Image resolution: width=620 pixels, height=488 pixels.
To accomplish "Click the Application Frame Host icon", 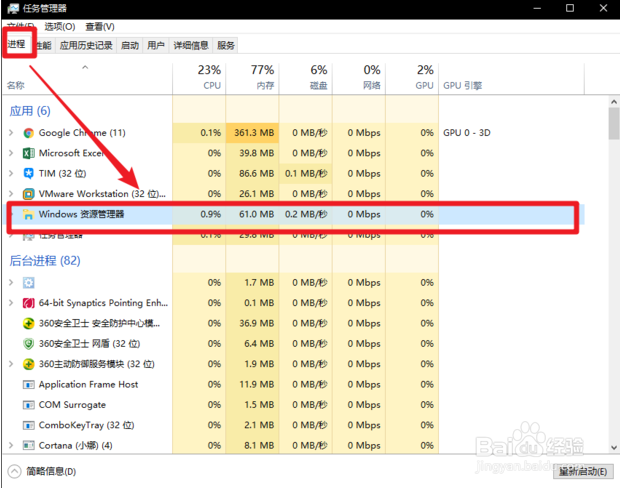I will tap(28, 384).
